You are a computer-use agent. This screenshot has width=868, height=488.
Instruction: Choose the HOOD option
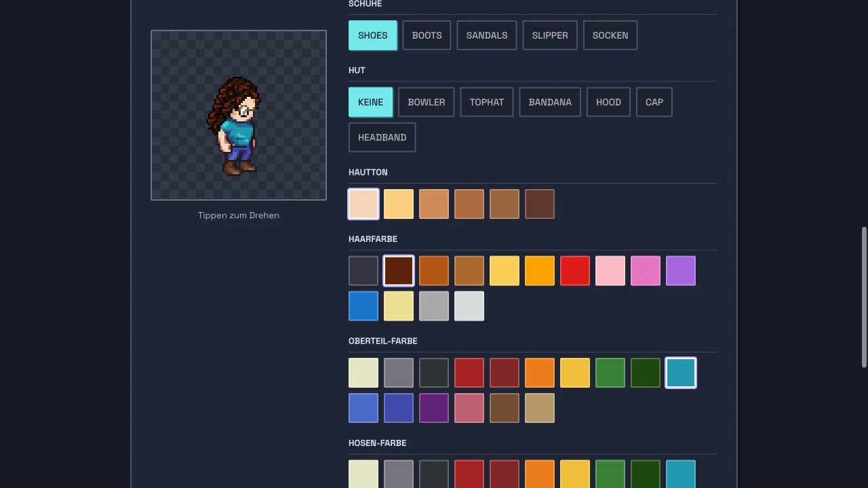608,102
